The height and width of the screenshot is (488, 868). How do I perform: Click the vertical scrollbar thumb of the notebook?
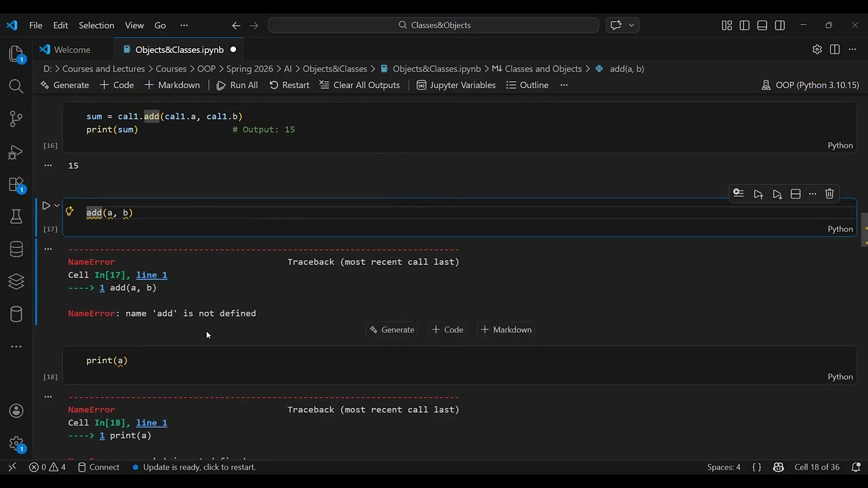[863, 230]
